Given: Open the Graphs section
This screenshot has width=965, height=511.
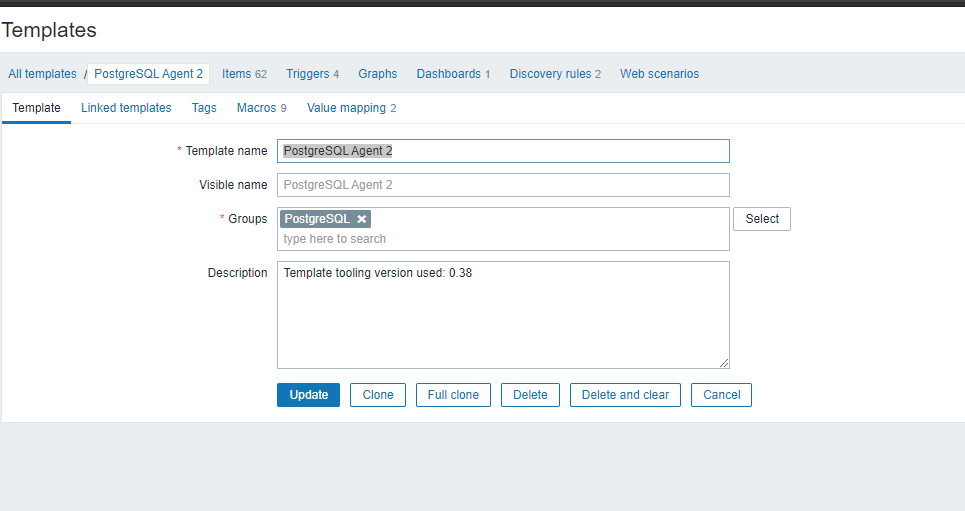Looking at the screenshot, I should (x=378, y=74).
